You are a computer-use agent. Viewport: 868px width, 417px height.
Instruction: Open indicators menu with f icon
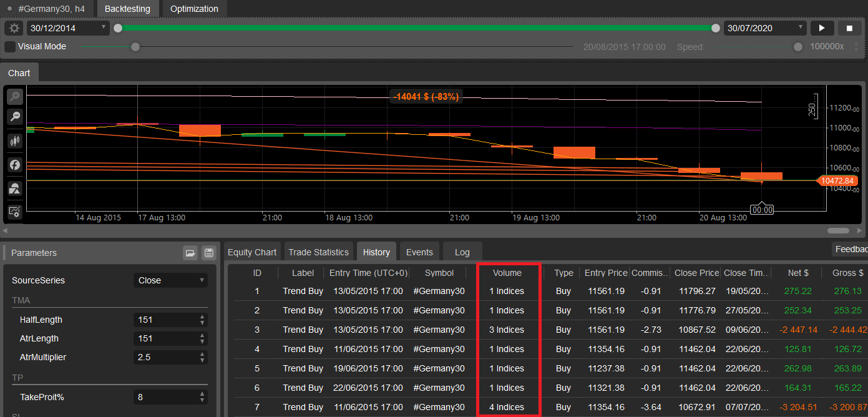pyautogui.click(x=15, y=165)
